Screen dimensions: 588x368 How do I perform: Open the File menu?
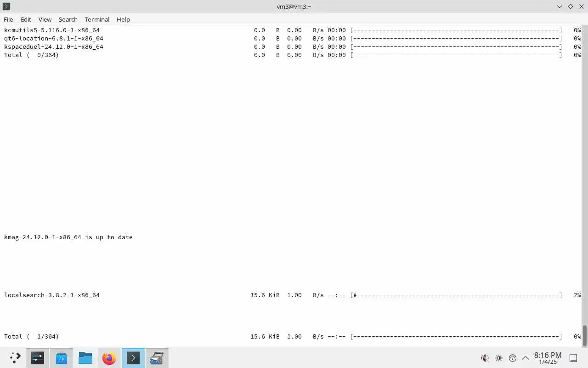point(8,19)
